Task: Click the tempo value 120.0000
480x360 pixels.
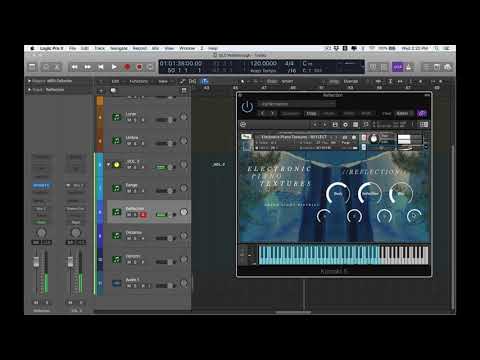Action: 263,63
